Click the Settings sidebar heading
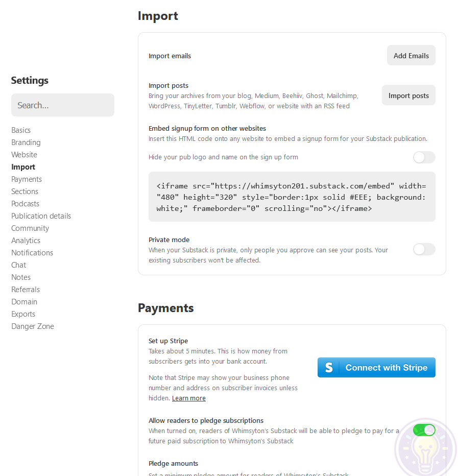The image size is (458, 476). click(x=30, y=80)
